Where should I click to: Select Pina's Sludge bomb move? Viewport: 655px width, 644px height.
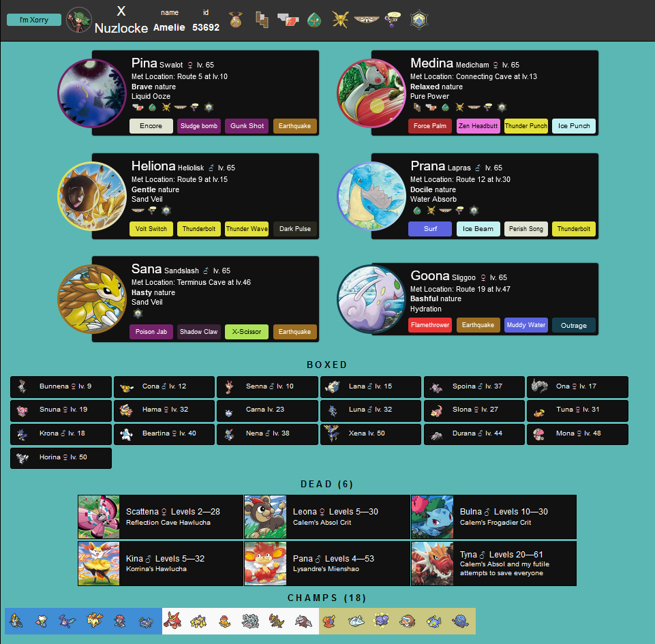coord(199,125)
